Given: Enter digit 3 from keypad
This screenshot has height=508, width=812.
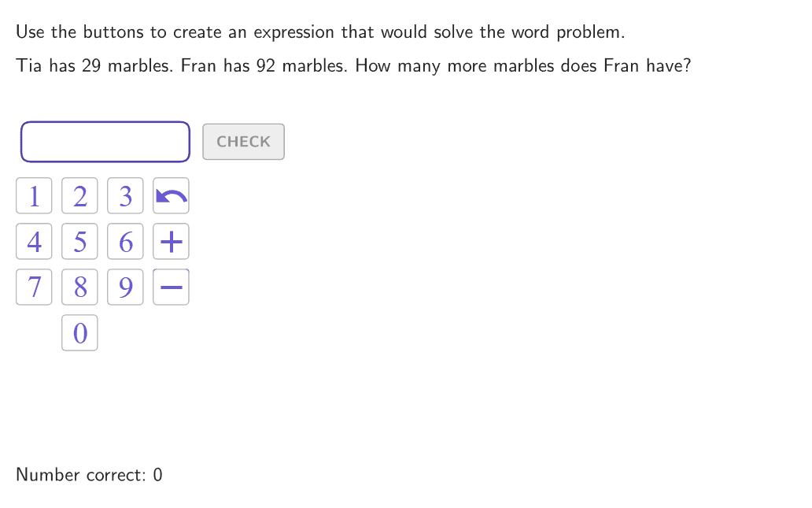Looking at the screenshot, I should [125, 195].
